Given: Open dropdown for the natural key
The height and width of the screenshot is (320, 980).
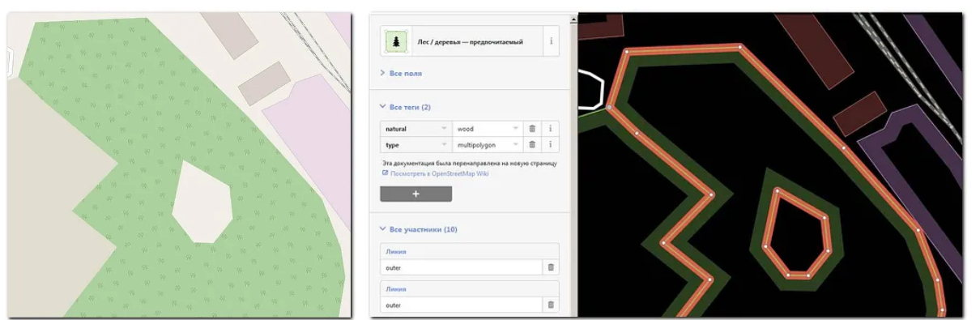Looking at the screenshot, I should (444, 129).
